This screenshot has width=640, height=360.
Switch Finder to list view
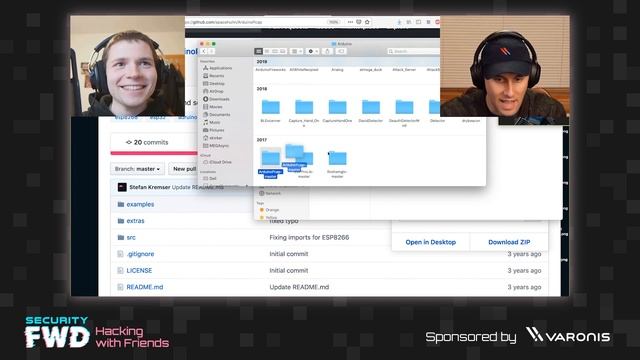[x=267, y=51]
